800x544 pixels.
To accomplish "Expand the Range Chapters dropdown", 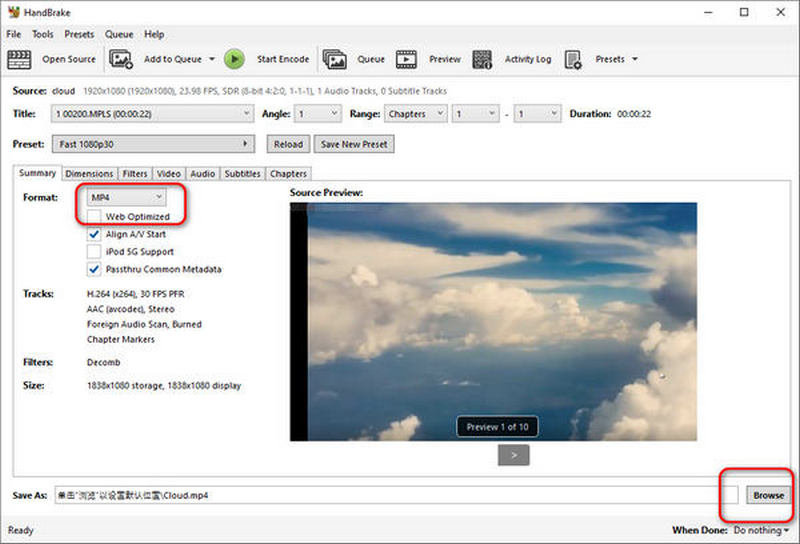I will (416, 114).
